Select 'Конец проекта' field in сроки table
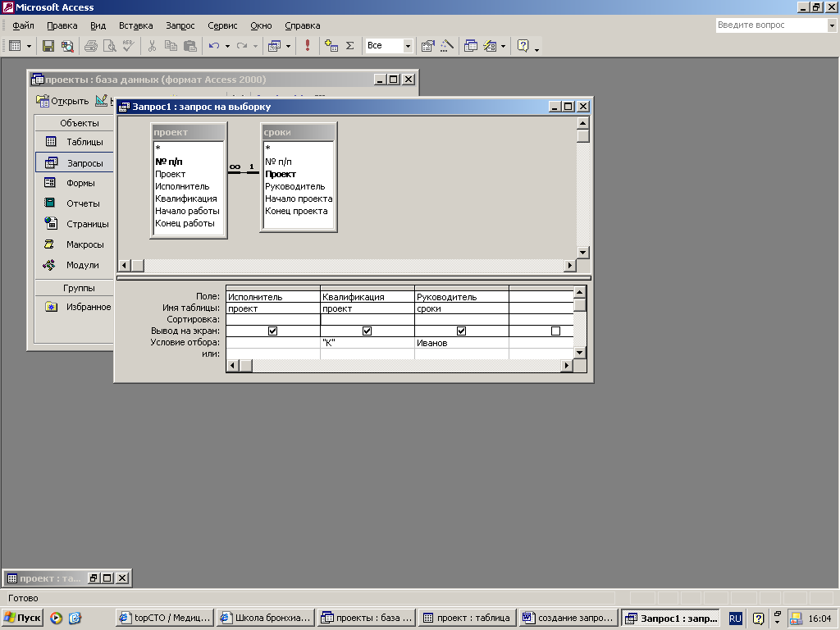 296,211
